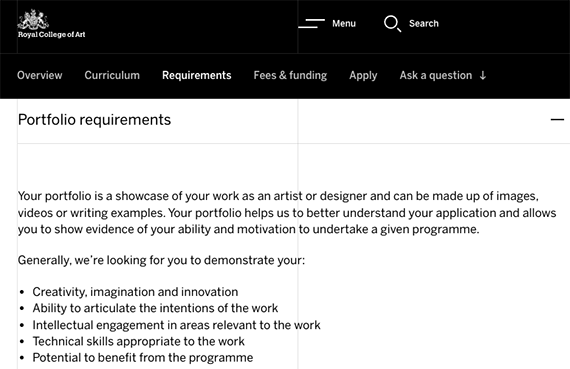The width and height of the screenshot is (570, 369).
Task: Click the Ask a question link
Action: click(435, 76)
